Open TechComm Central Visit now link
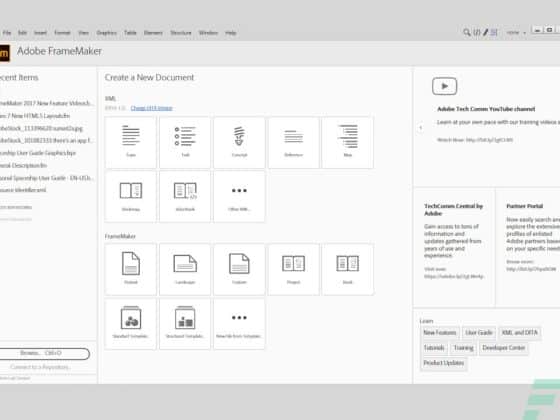The width and height of the screenshot is (560, 420). coord(454,273)
